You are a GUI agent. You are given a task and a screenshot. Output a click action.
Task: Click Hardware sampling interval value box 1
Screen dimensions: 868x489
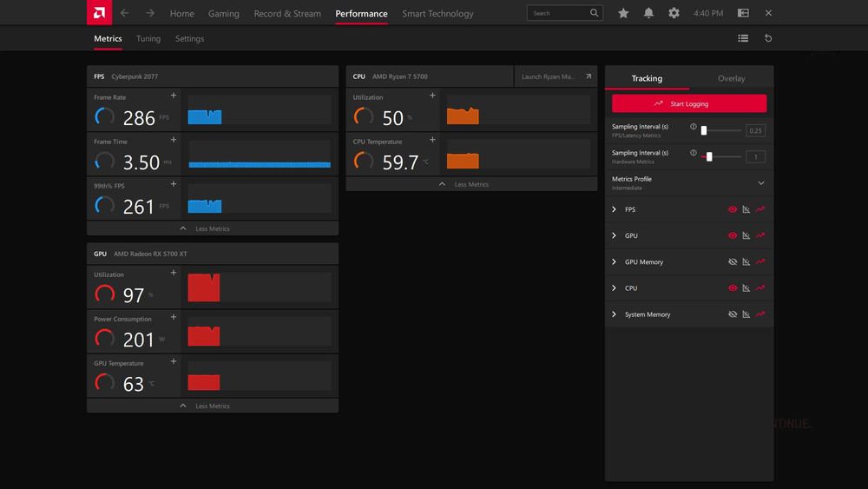[756, 156]
